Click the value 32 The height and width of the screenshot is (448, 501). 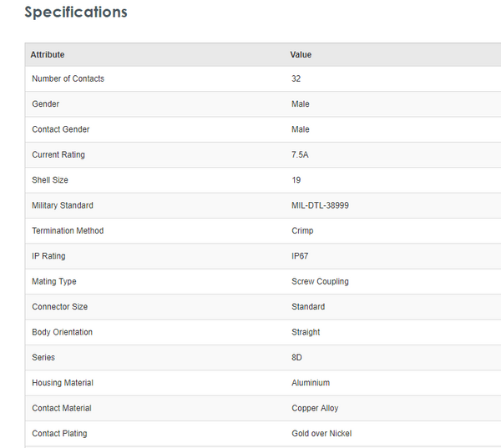[x=296, y=78]
